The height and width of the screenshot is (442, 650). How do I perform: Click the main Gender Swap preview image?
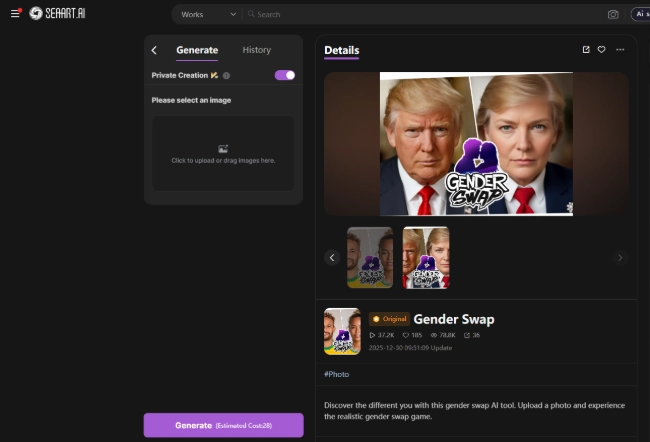coord(476,144)
